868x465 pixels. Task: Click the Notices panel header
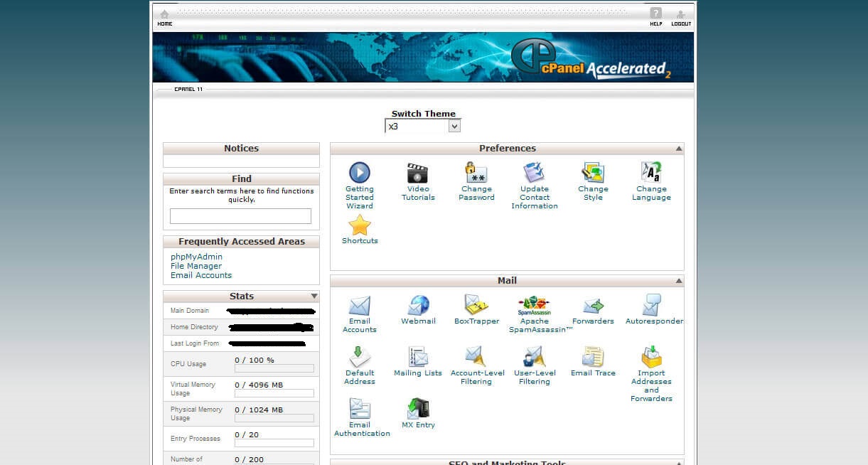pyautogui.click(x=241, y=149)
